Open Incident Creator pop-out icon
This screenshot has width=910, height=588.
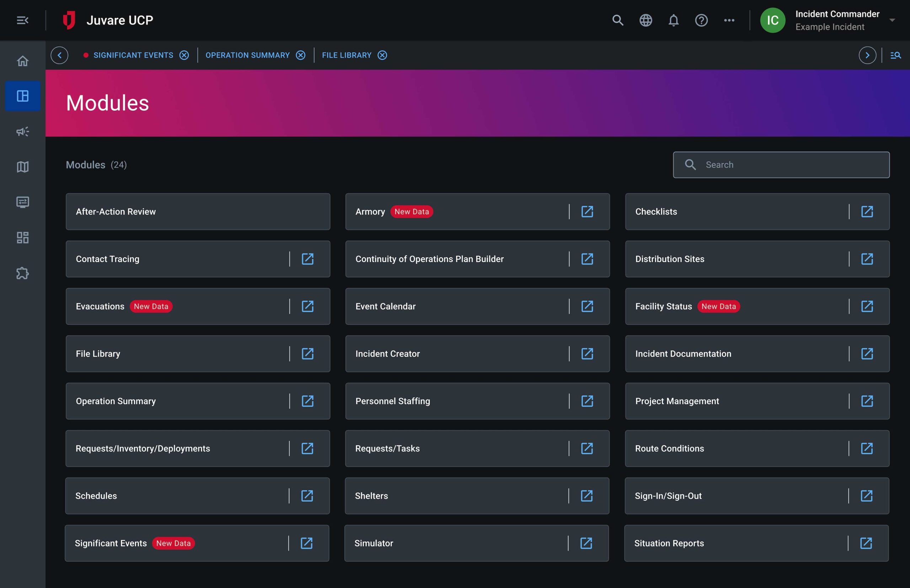coord(587,354)
